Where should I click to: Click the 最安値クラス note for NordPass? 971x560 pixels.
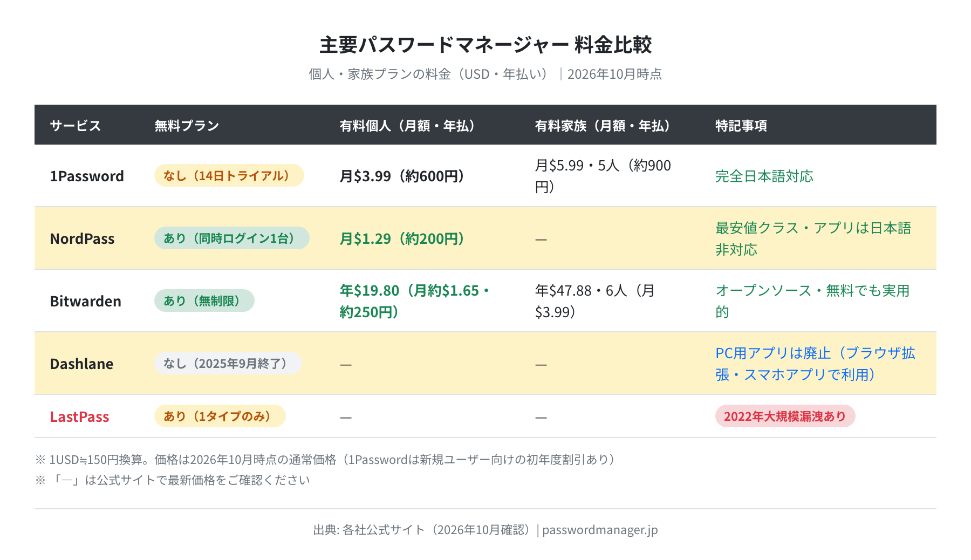(x=813, y=238)
